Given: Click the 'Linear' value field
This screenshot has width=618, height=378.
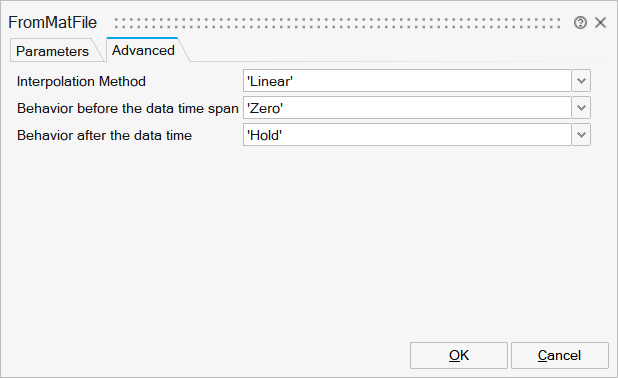Looking at the screenshot, I should tap(407, 81).
